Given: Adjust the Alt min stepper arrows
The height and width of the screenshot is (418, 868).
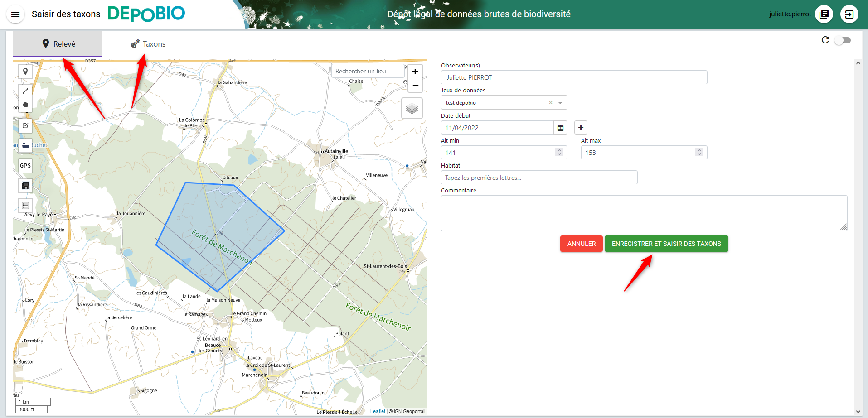Looking at the screenshot, I should pyautogui.click(x=559, y=152).
